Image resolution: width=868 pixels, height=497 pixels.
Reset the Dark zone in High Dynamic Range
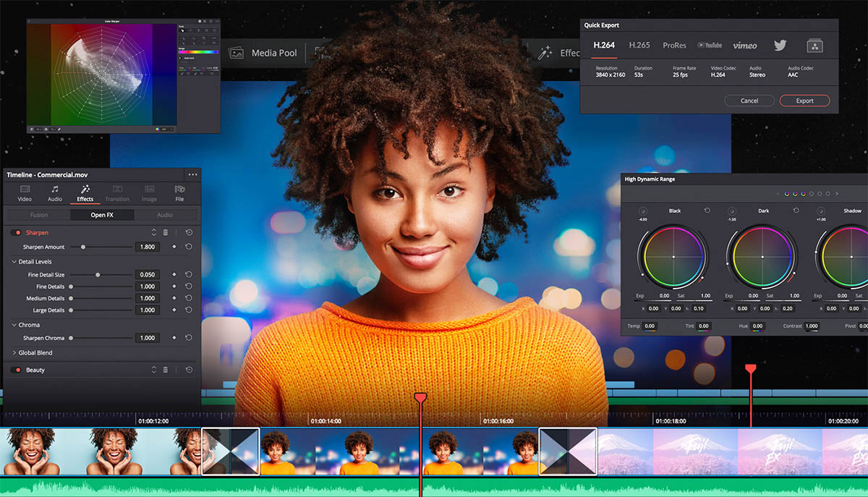tap(796, 211)
